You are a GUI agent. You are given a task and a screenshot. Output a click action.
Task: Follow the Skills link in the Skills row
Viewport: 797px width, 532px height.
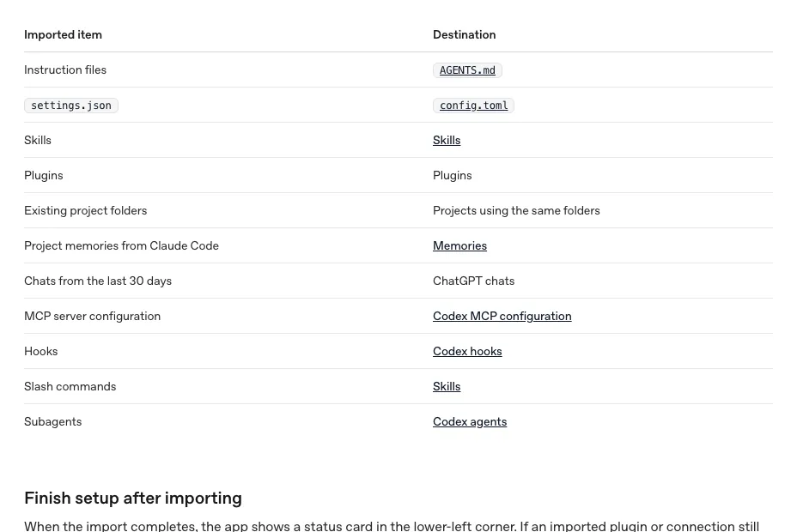point(447,141)
